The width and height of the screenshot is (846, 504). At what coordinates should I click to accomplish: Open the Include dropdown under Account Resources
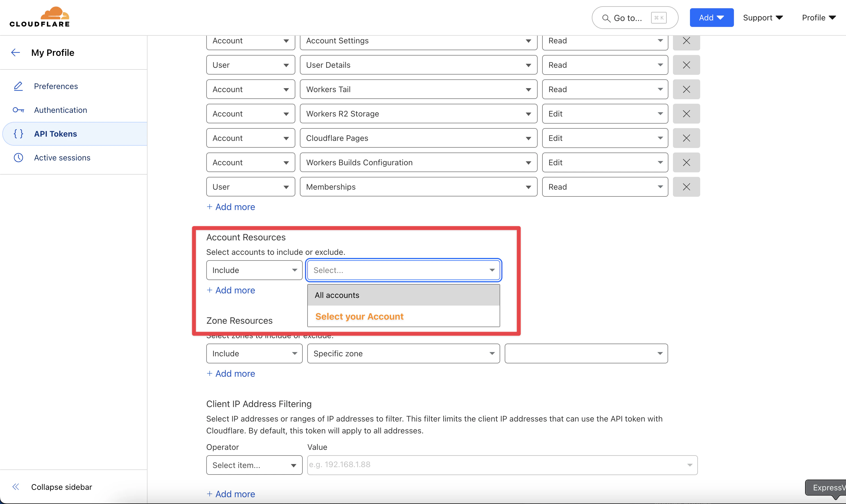pos(254,270)
